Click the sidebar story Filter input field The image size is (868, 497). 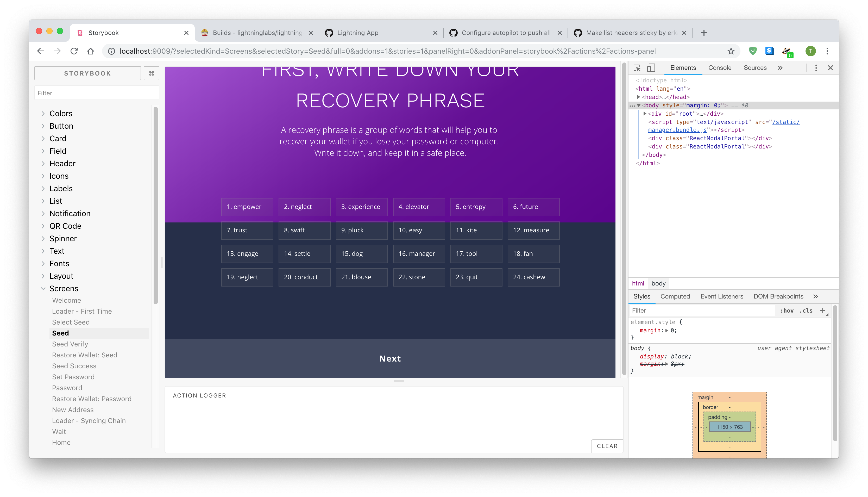[x=97, y=93]
